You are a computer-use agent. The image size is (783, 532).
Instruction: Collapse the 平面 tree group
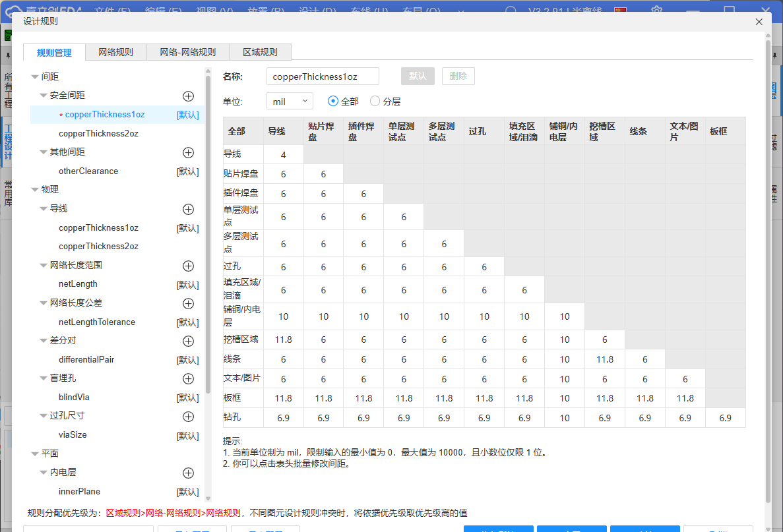[35, 454]
